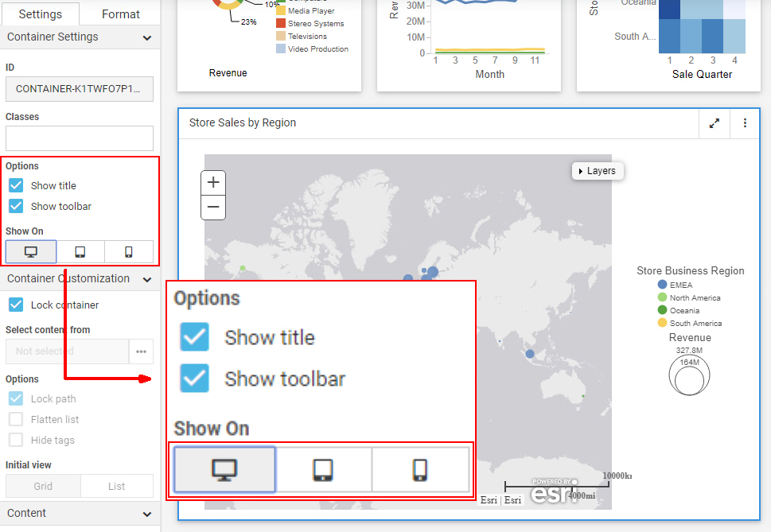Click into the Classes input field
Image resolution: width=771 pixels, height=532 pixels.
(80, 138)
